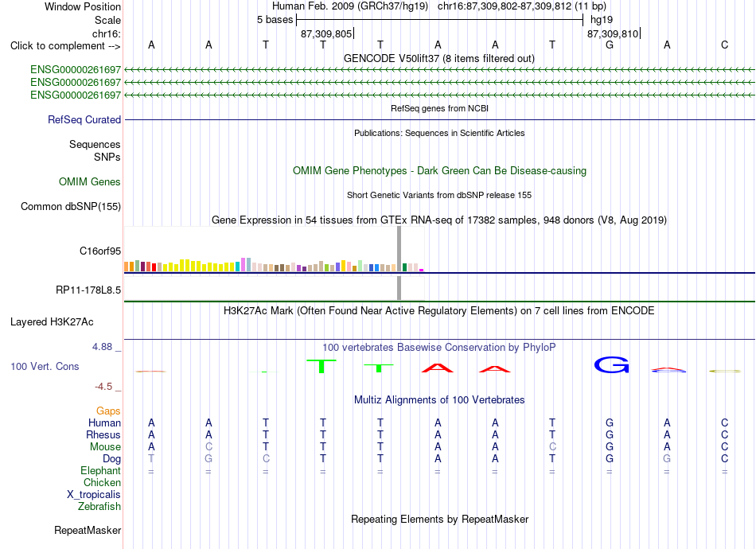Viewport: 756px width, 549px height.
Task: Click 'Repeating Elements by RepeatMasker' title
Action: (439, 519)
